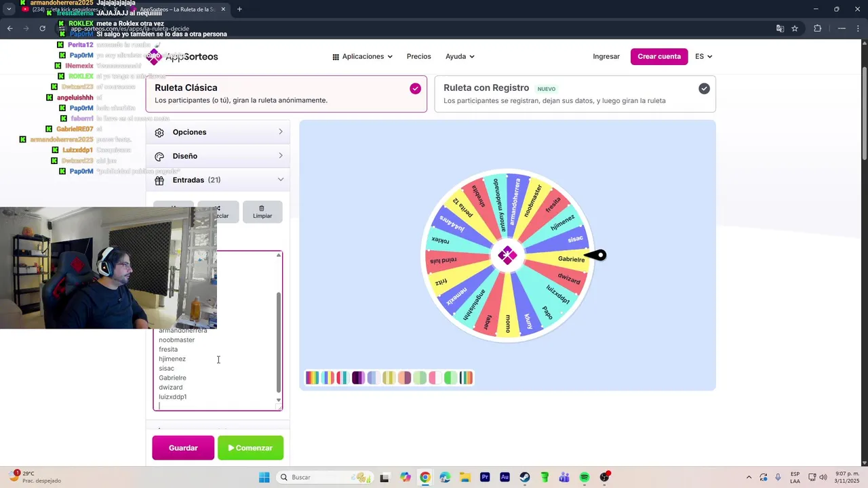Viewport: 868px width, 488px height.
Task: Click the black pointer arrow on the wheel
Action: coord(595,255)
